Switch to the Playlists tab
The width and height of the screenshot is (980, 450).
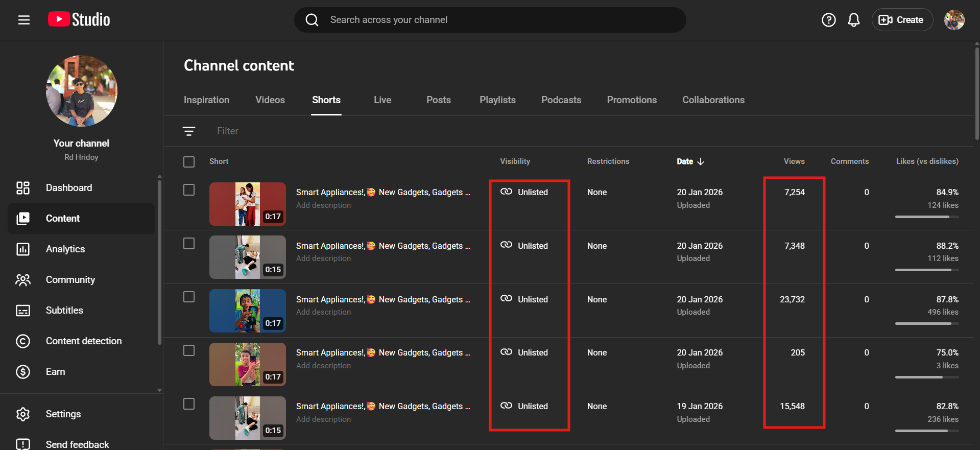[497, 100]
